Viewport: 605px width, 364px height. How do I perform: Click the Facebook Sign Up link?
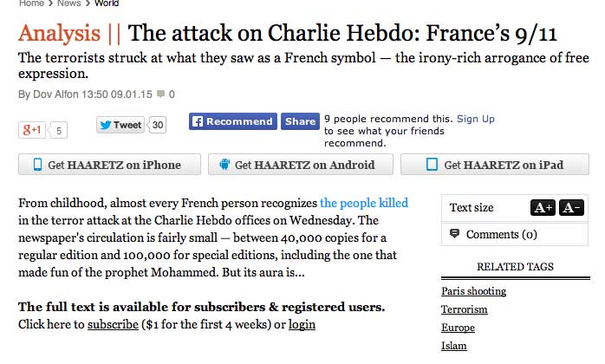point(475,119)
